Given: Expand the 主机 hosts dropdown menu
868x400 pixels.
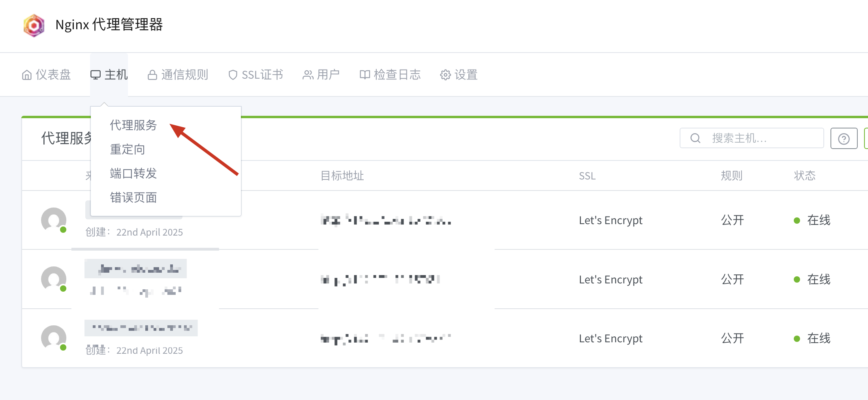Looking at the screenshot, I should (x=109, y=75).
